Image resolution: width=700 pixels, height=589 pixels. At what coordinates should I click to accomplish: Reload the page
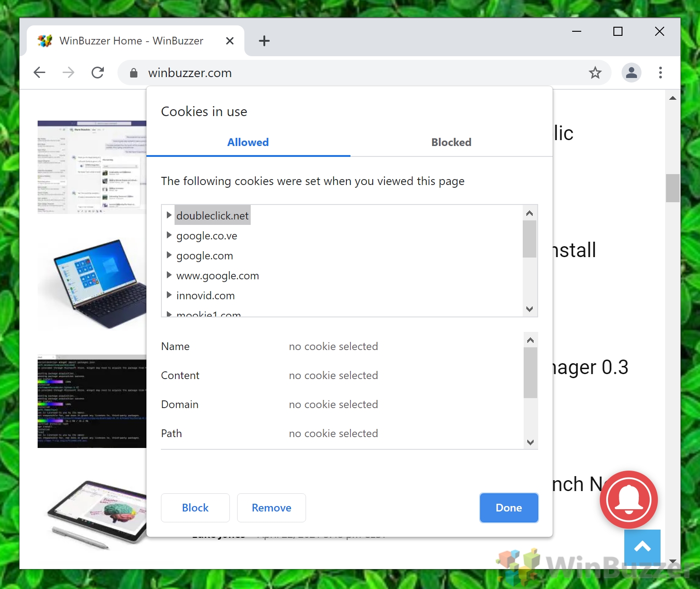tap(97, 73)
